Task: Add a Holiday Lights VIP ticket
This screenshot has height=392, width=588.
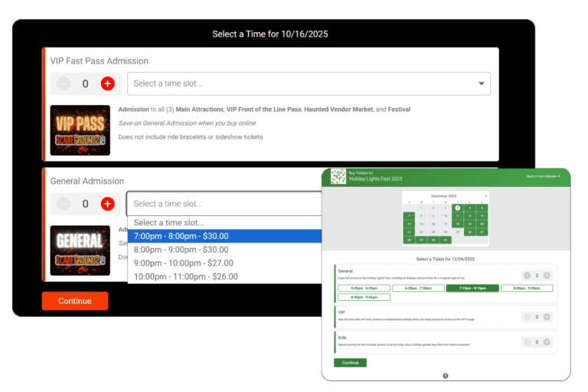Action: coord(547,316)
